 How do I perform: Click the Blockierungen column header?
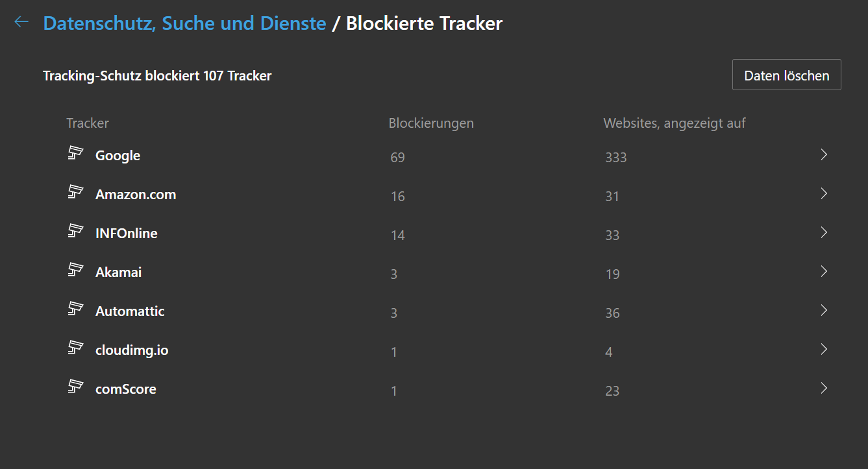[430, 123]
